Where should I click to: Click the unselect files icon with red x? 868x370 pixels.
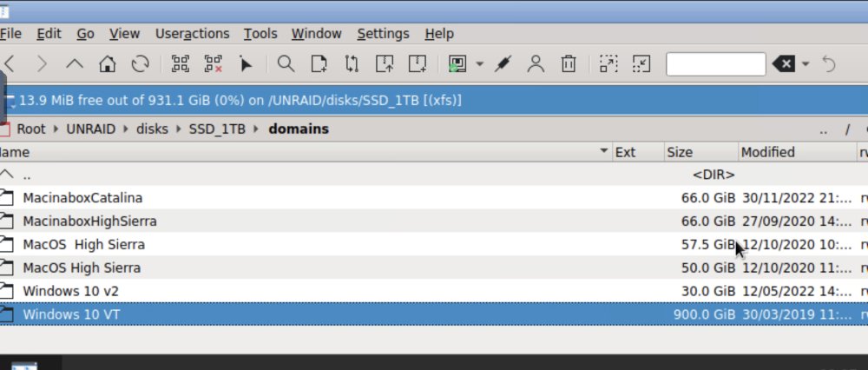[x=214, y=64]
